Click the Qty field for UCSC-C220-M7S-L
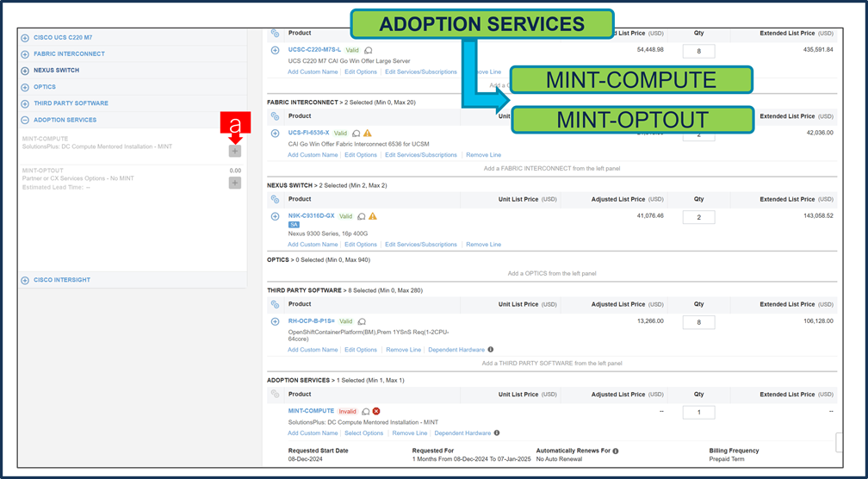Viewport: 868px width, 479px height. pyautogui.click(x=698, y=51)
